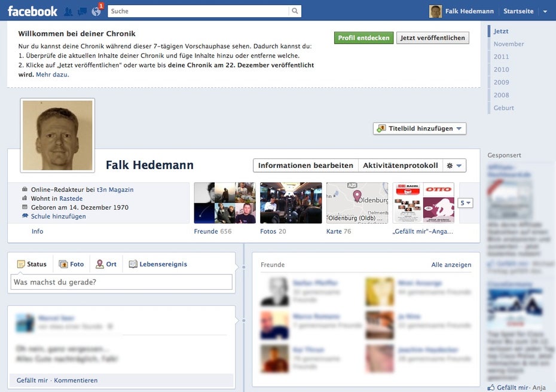Image resolution: width=556 pixels, height=392 pixels.
Task: Click Profil entdecken button
Action: pos(363,38)
